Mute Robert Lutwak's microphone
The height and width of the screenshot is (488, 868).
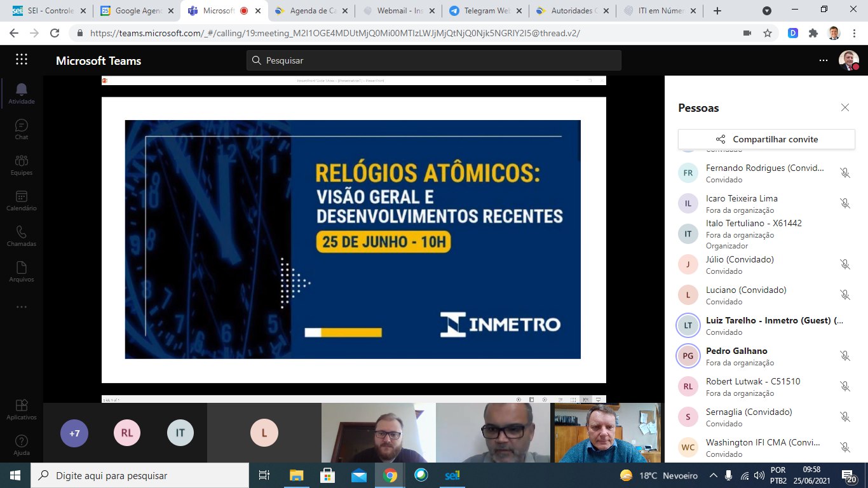[x=845, y=386]
